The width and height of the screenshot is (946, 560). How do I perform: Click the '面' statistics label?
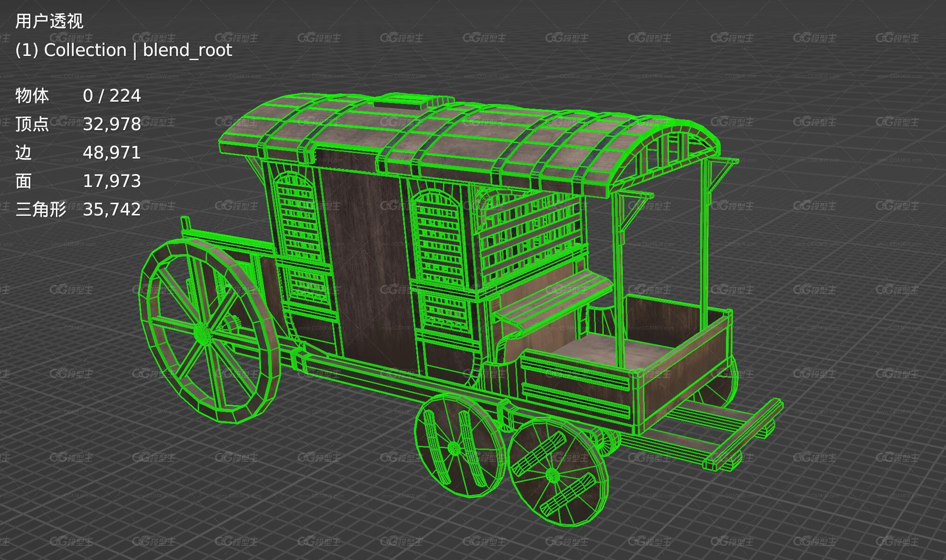pyautogui.click(x=23, y=181)
